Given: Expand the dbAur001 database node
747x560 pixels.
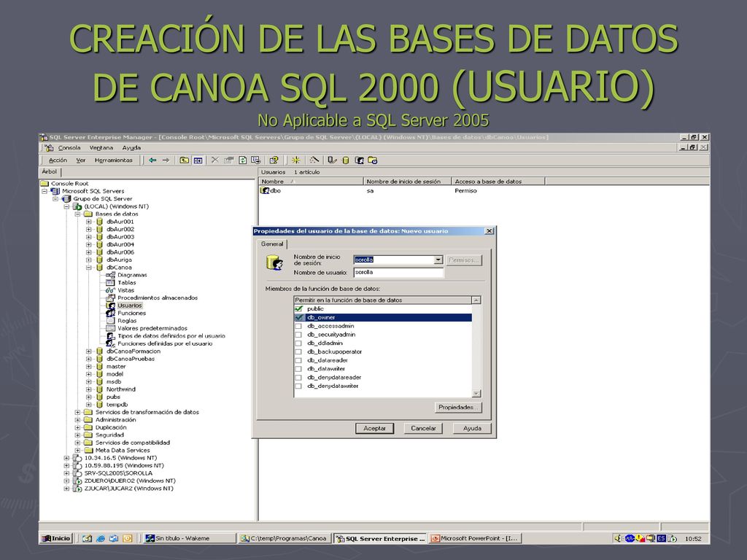Looking at the screenshot, I should click(88, 222).
